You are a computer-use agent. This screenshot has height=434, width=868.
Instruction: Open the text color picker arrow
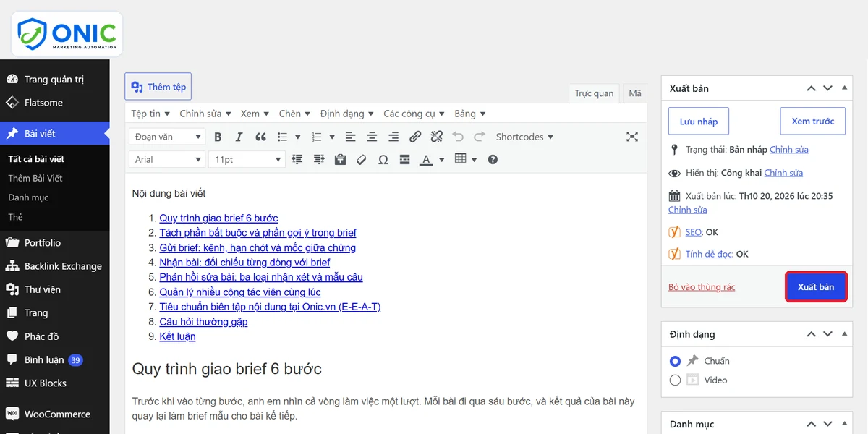point(441,159)
